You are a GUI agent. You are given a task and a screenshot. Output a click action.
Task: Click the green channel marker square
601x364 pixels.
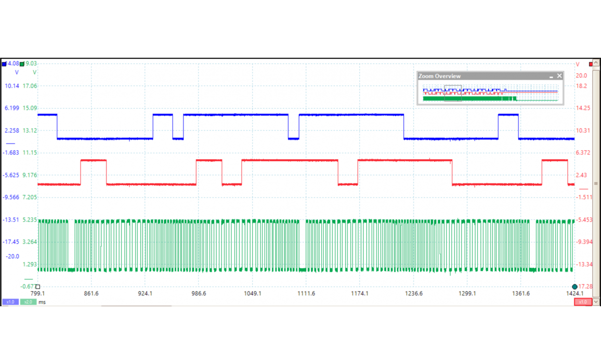pyautogui.click(x=22, y=64)
